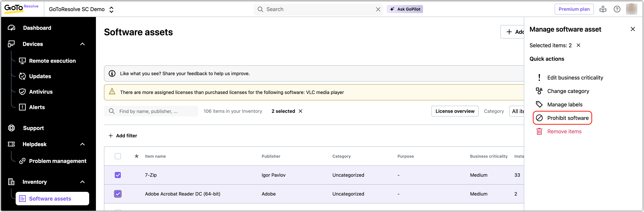Choose Prohibit software quick action
Image resolution: width=644 pixels, height=212 pixels.
[562, 118]
